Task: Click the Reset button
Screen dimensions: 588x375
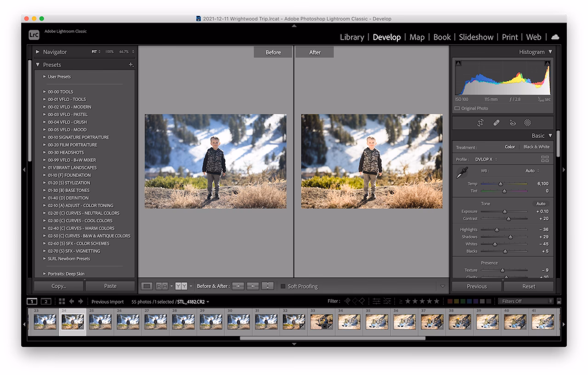Action: (x=529, y=286)
